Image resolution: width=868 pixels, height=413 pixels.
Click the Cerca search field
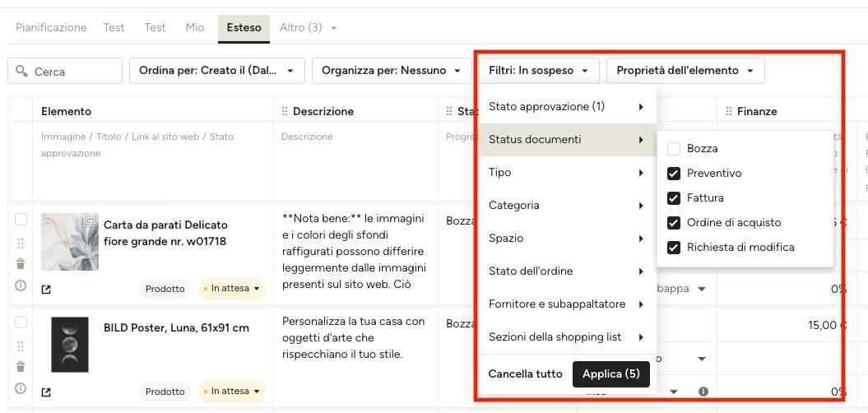[65, 71]
